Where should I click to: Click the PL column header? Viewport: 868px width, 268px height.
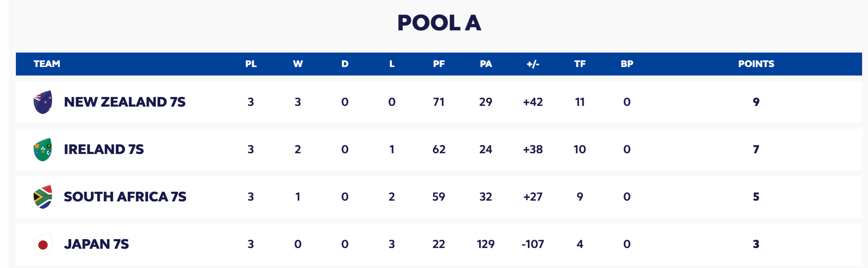251,64
